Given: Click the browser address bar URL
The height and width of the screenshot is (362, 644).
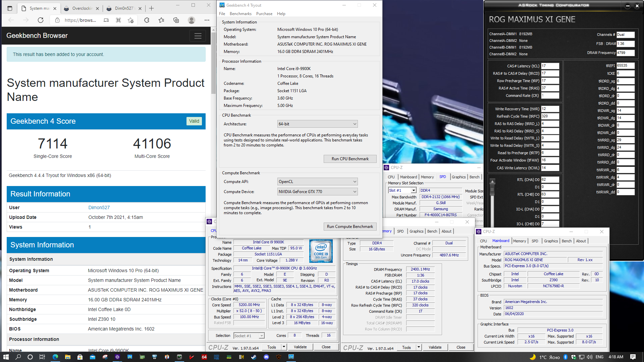Looking at the screenshot, I should (80, 20).
